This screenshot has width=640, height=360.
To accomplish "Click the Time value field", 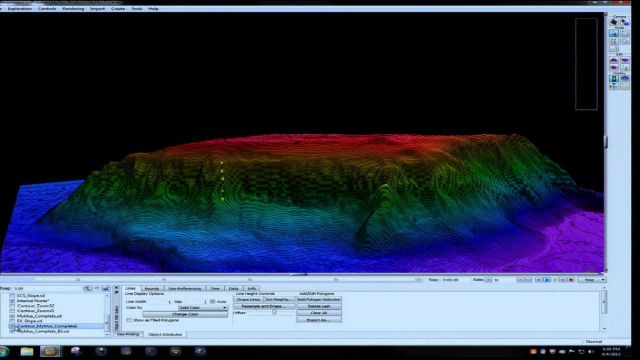I will (x=451, y=280).
